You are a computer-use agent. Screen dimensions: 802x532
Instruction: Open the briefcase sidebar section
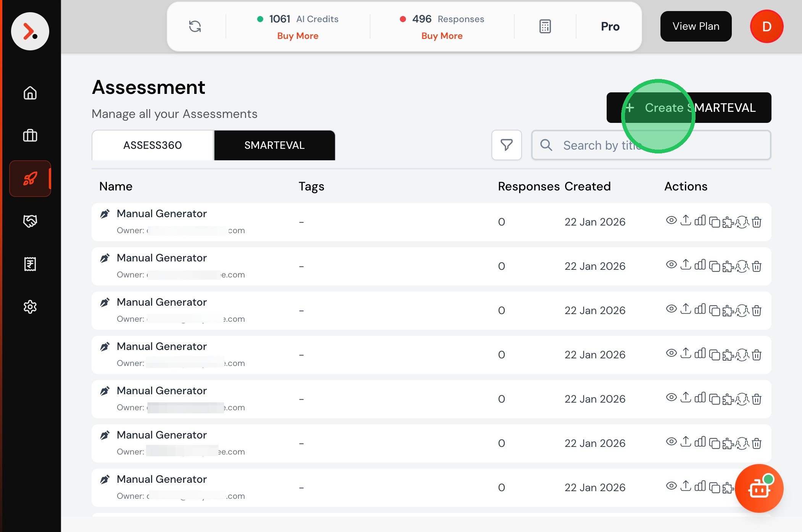click(30, 135)
